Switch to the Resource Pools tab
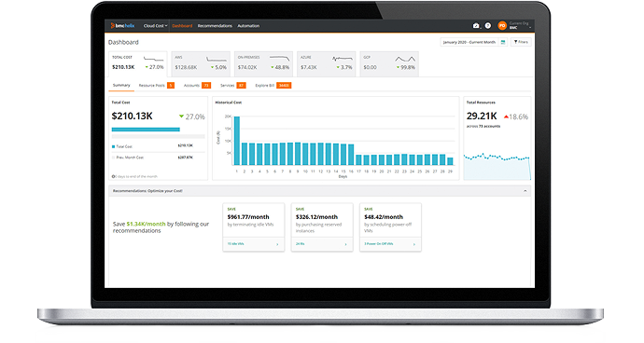The image size is (644, 343). tap(156, 86)
